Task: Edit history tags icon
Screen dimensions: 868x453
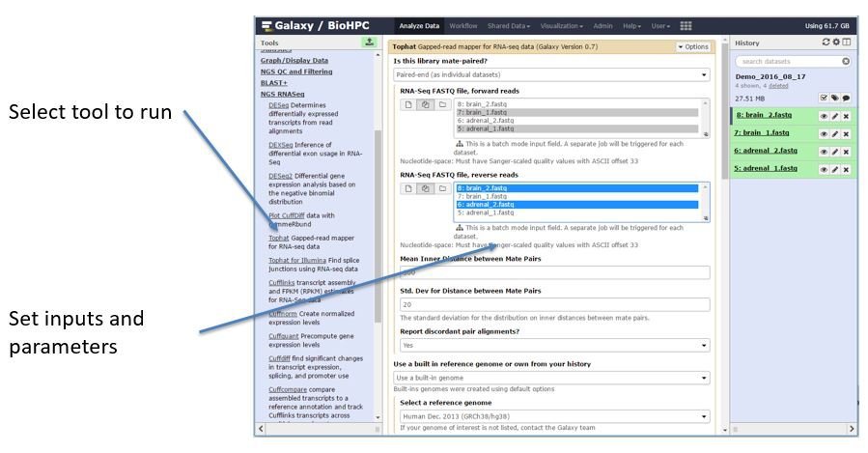Action: pos(835,98)
